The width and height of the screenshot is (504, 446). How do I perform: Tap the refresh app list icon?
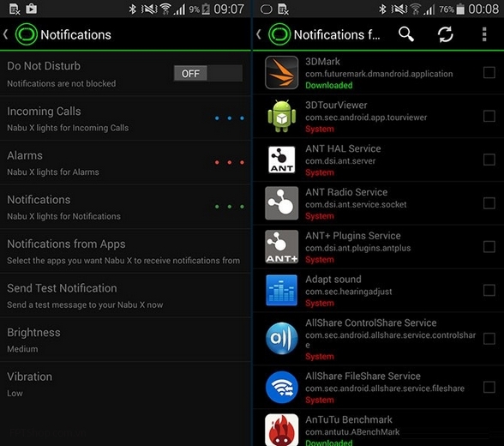pos(445,34)
